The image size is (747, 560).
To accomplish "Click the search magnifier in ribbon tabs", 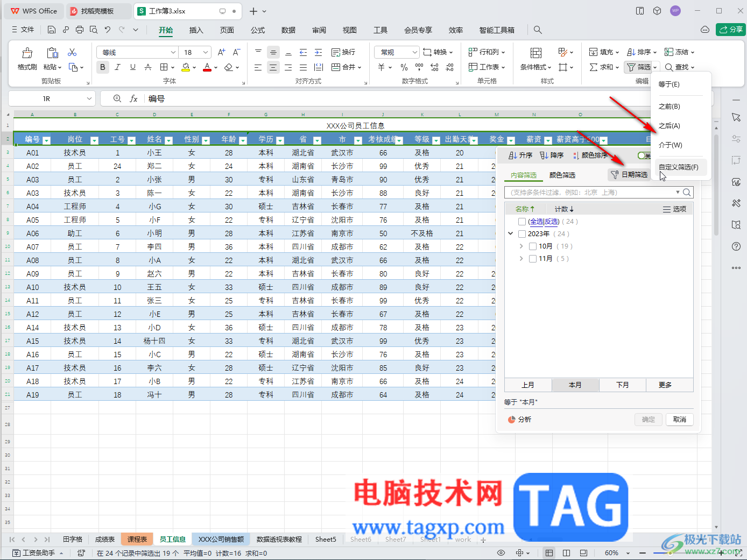I will coord(538,30).
